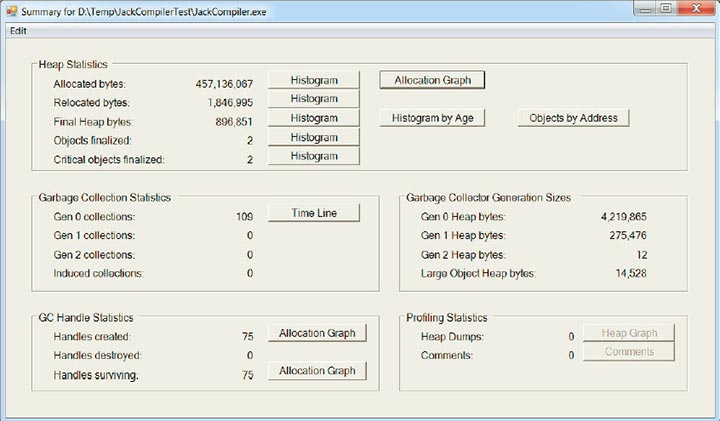Open Histogram for Critical objects finalized

(314, 156)
